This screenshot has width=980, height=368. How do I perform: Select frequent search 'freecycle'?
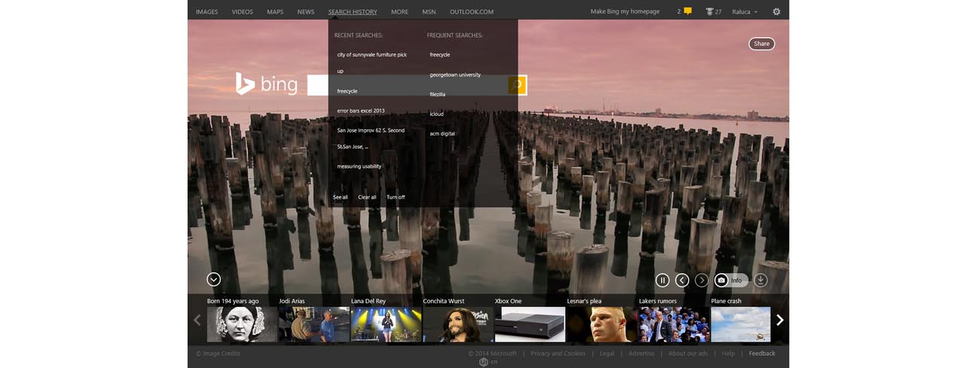(x=440, y=55)
